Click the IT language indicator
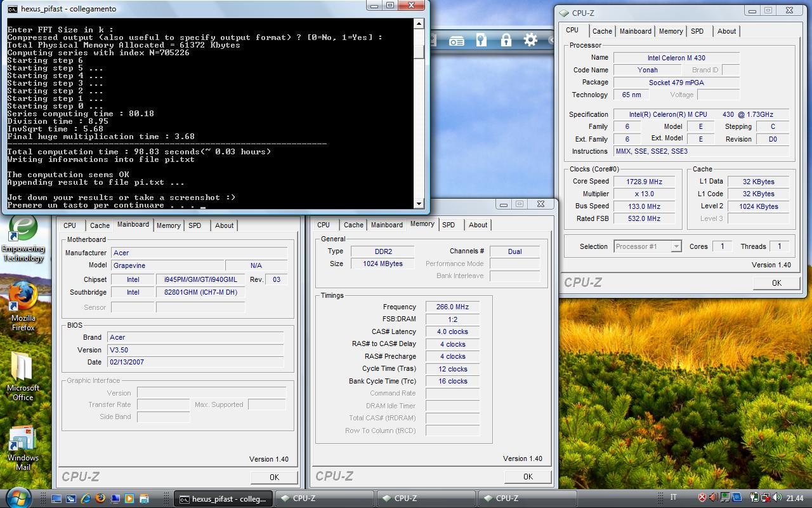 tap(674, 498)
